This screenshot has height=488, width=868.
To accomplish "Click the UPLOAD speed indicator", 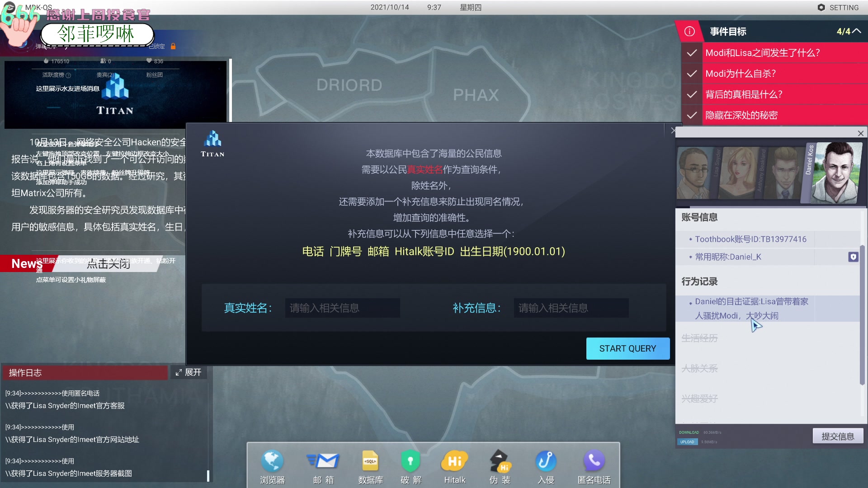I will (687, 442).
